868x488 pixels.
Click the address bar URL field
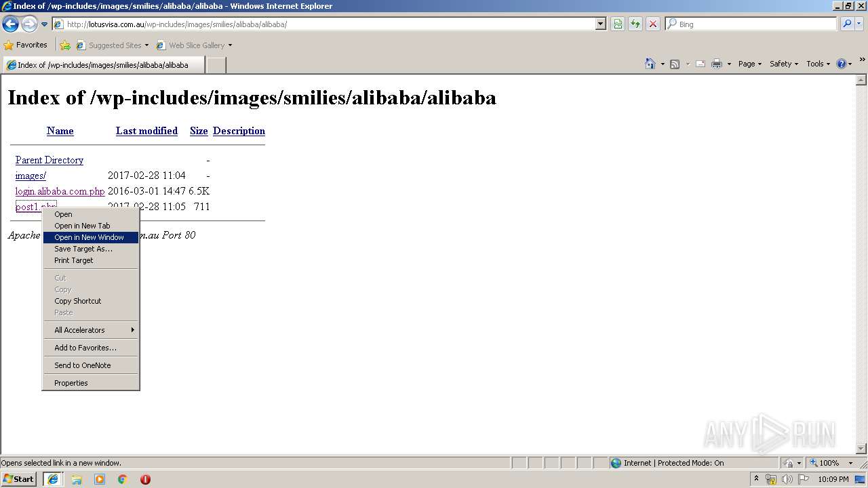323,24
